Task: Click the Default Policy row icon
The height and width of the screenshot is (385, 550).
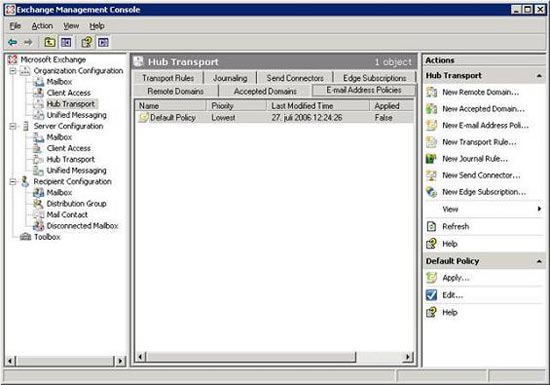Action: coord(143,118)
